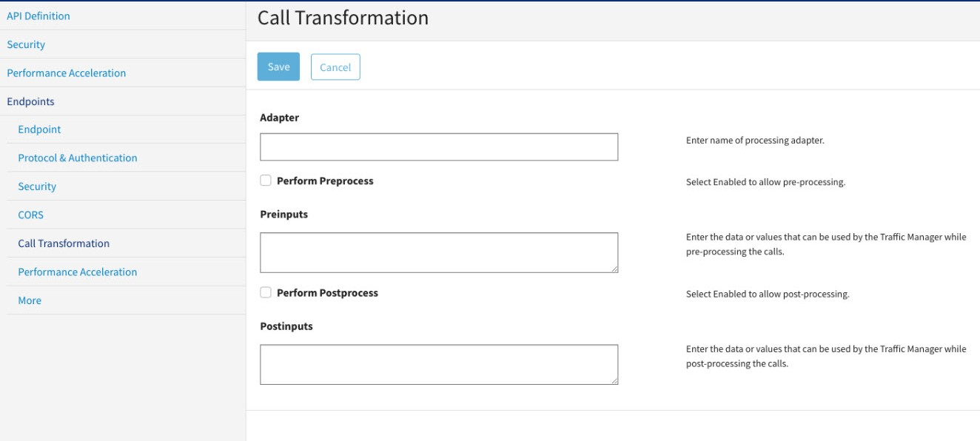Collapse the Endpoints section in sidebar

pos(30,101)
